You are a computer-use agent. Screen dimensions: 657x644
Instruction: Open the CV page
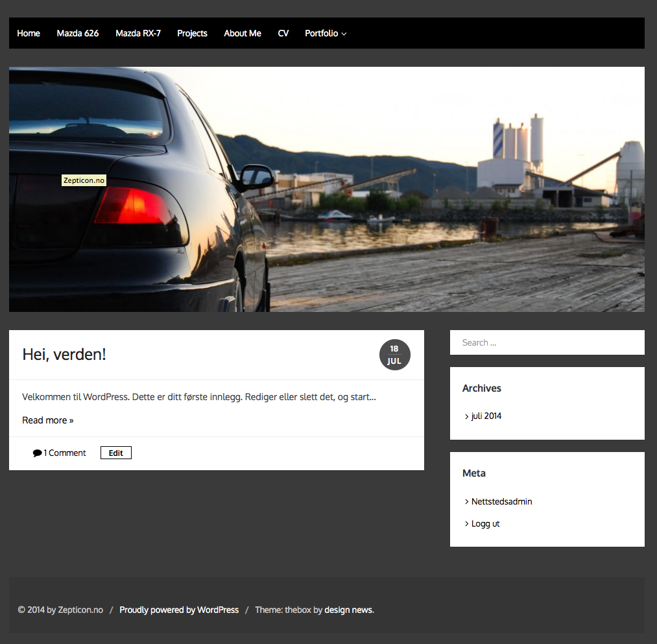(283, 33)
